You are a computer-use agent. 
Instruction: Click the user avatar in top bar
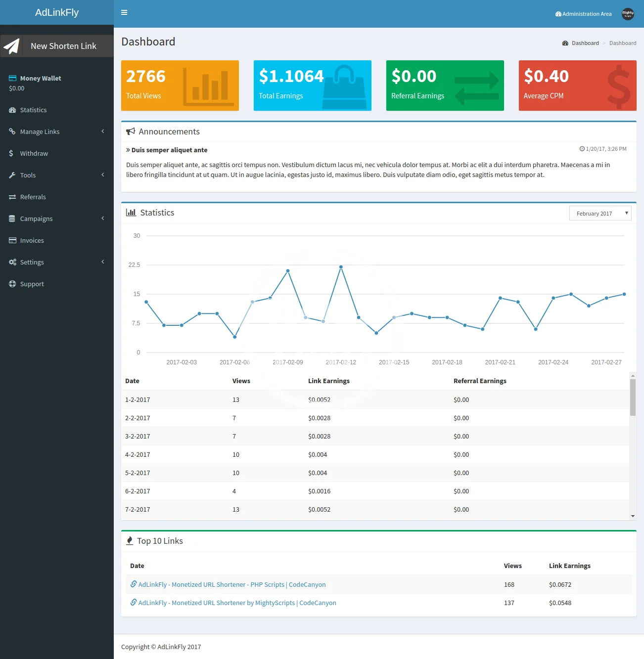pyautogui.click(x=628, y=14)
